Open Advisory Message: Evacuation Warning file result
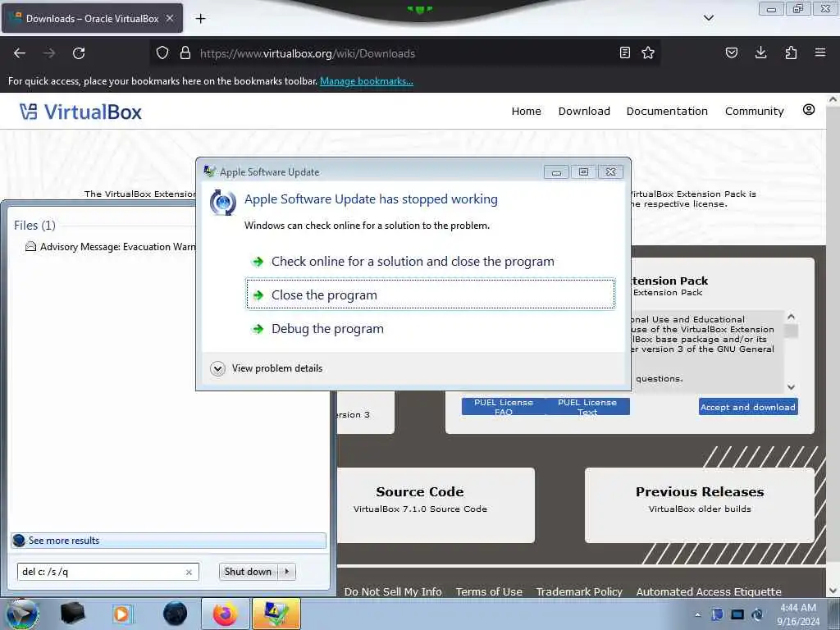 pyautogui.click(x=111, y=246)
